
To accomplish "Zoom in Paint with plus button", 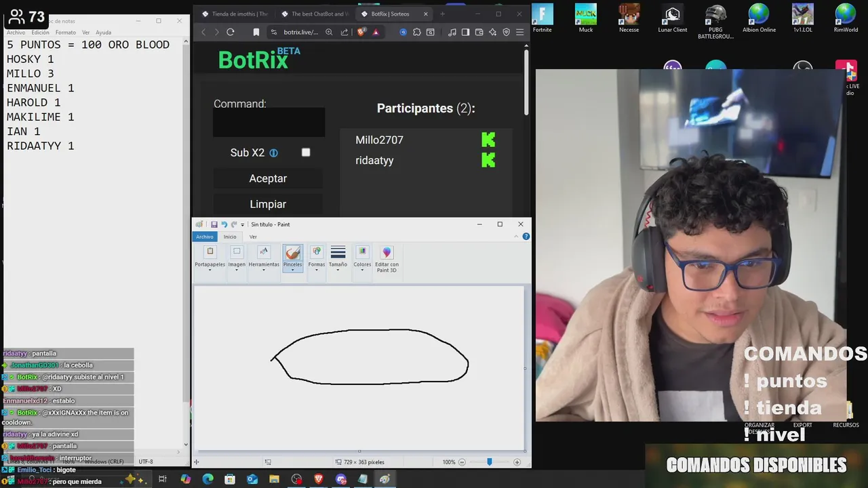I will (x=517, y=462).
